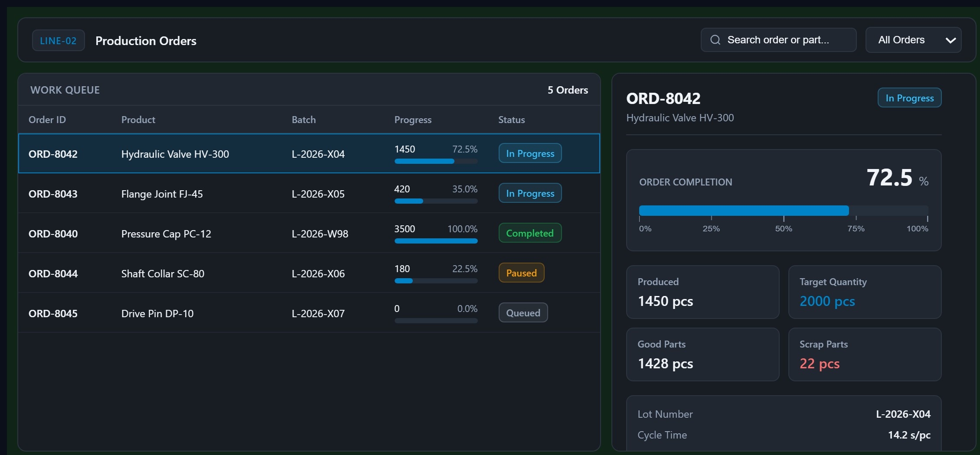Select the ORD-8042 order row
The width and height of the screenshot is (980, 455).
(x=309, y=153)
